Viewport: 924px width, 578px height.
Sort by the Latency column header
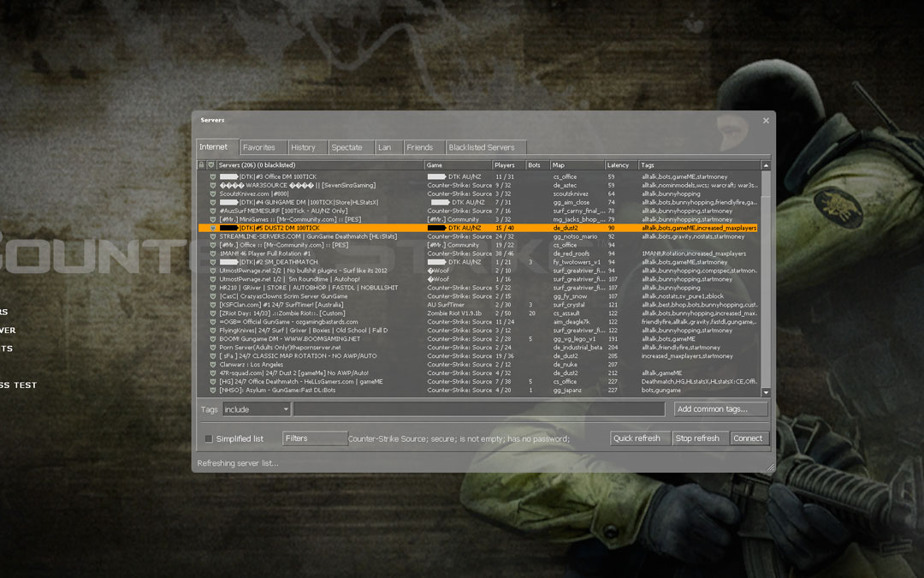[x=622, y=165]
